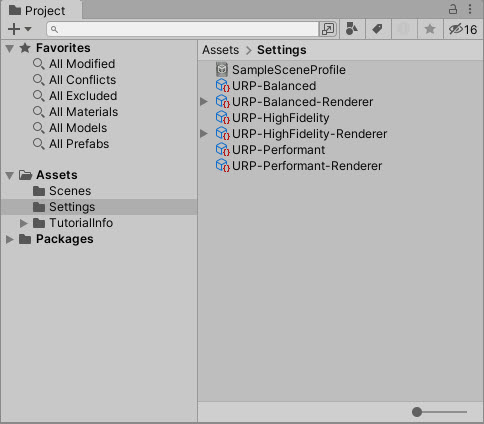Click the URP-Balanced pipeline asset icon
Screen dimensions: 484x424
click(223, 86)
